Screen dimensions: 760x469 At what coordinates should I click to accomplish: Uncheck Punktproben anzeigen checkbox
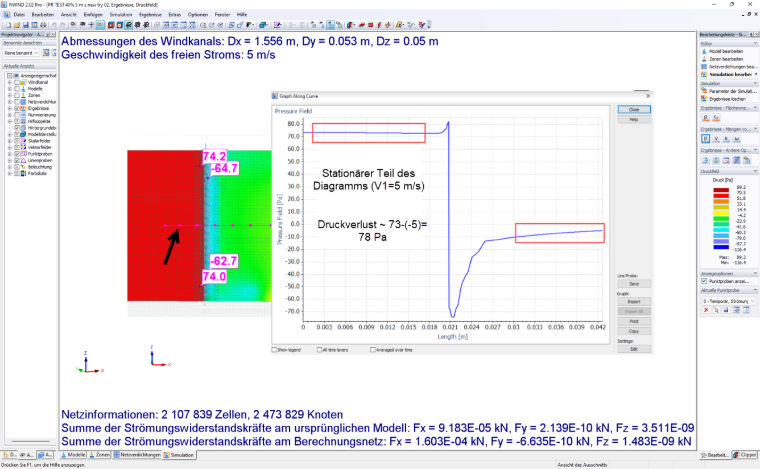pyautogui.click(x=704, y=281)
